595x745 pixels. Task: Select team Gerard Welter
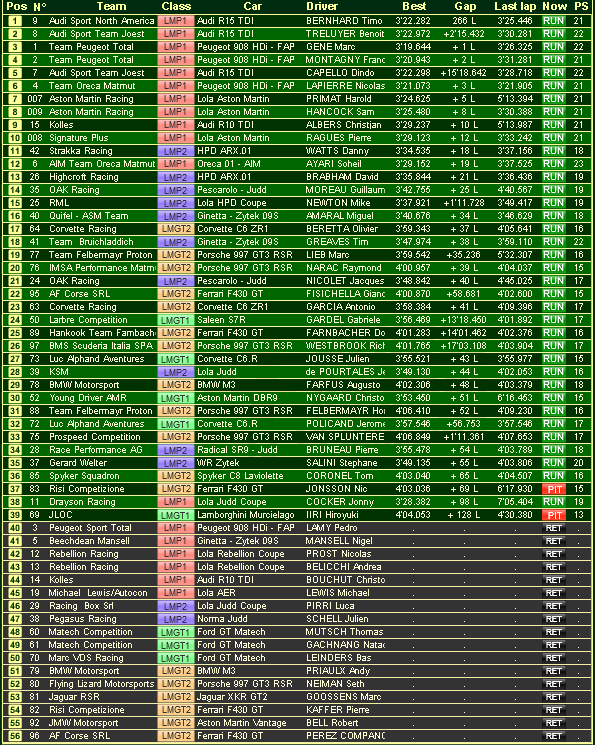78,463
